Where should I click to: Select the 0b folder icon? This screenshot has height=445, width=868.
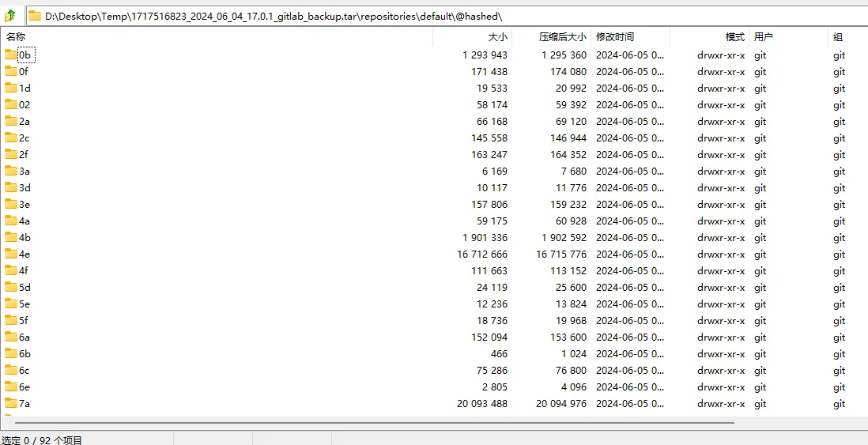click(11, 55)
